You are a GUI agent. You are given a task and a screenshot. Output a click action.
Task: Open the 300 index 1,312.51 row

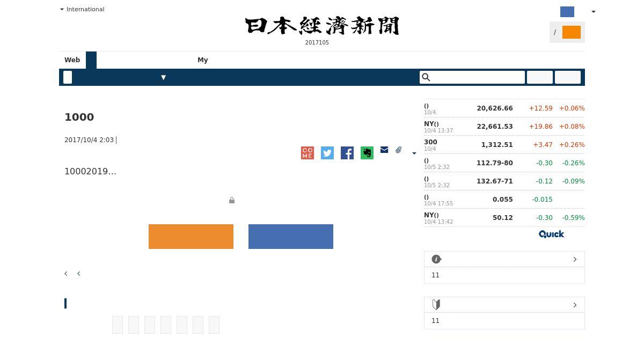click(504, 145)
